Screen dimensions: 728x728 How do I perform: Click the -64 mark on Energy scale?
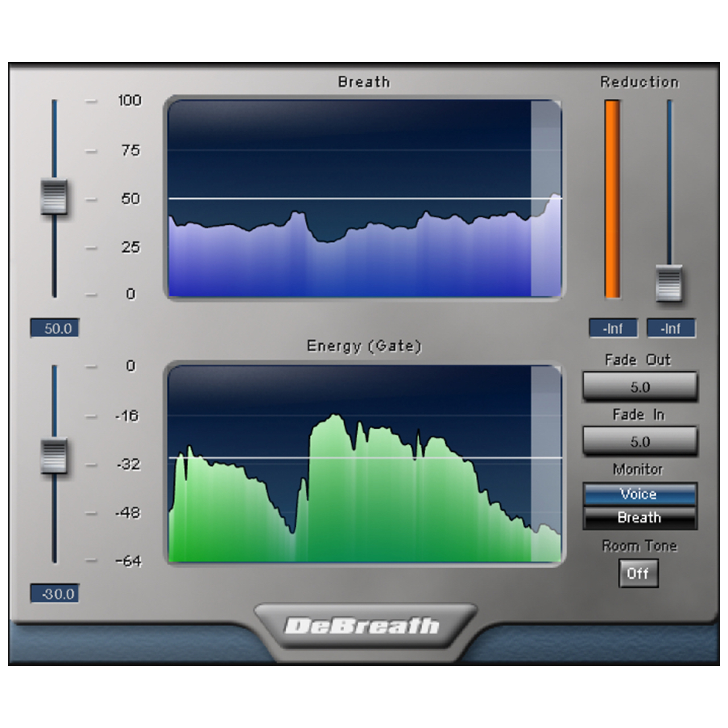(x=129, y=561)
